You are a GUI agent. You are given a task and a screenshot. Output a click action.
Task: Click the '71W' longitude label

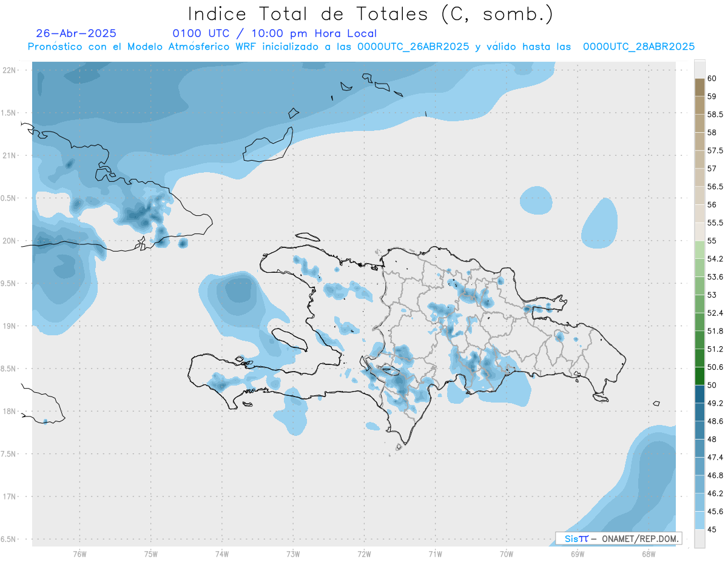coord(435,554)
